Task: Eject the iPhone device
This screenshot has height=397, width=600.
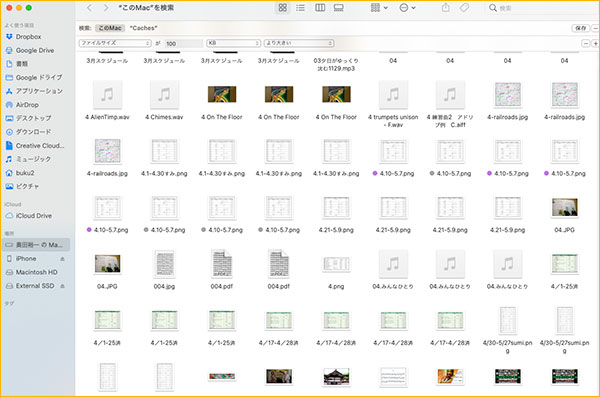Action: point(62,259)
